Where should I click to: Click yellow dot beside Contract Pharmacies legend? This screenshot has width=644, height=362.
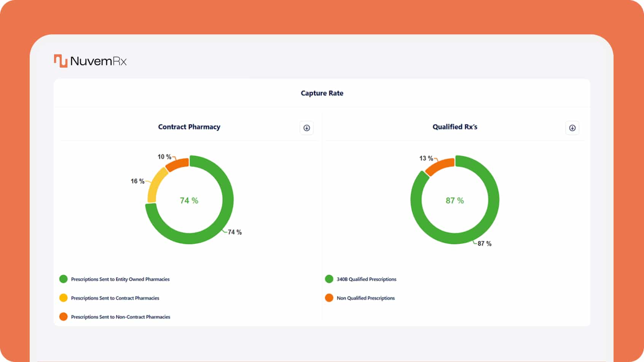click(x=64, y=298)
